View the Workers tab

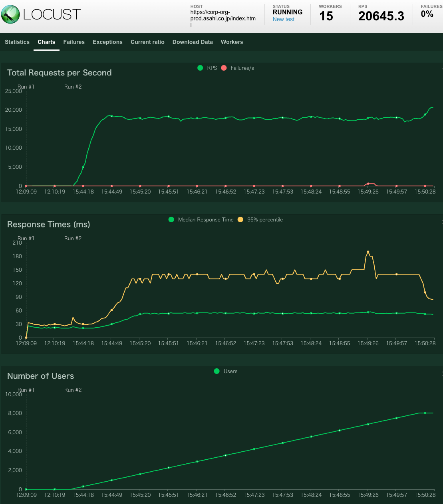tap(232, 42)
